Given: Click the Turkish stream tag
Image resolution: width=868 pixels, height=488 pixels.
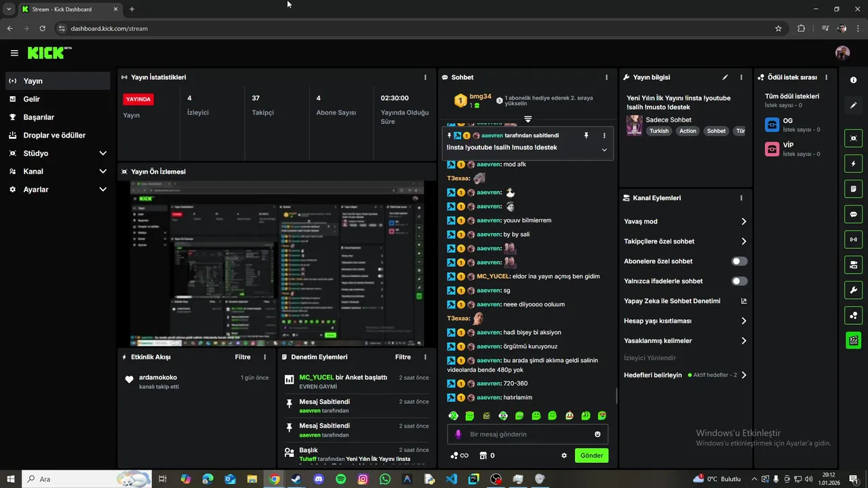Looking at the screenshot, I should click(659, 131).
